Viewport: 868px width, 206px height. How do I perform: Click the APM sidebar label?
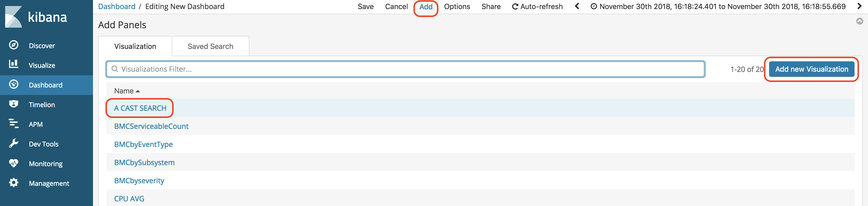pos(36,124)
